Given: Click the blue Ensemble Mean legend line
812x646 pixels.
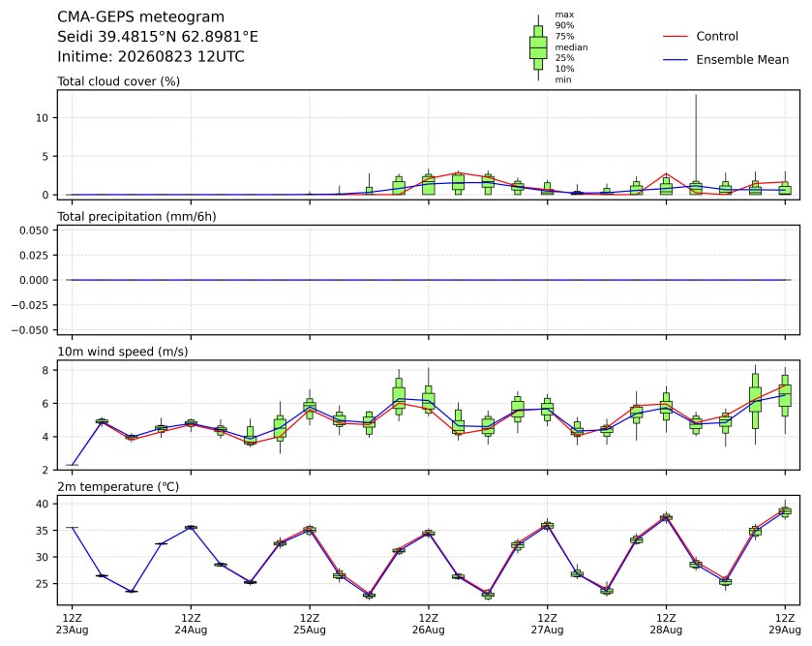Looking at the screenshot, I should coord(676,60).
